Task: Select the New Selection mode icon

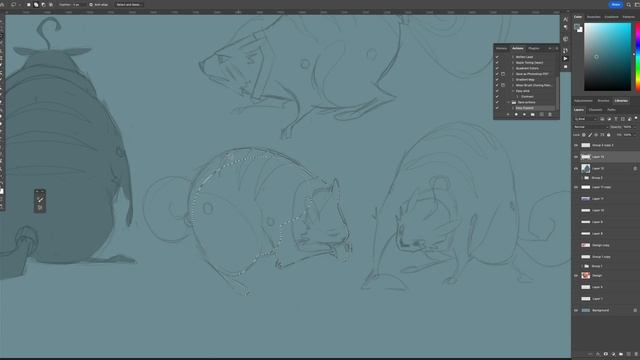Action: (x=29, y=4)
